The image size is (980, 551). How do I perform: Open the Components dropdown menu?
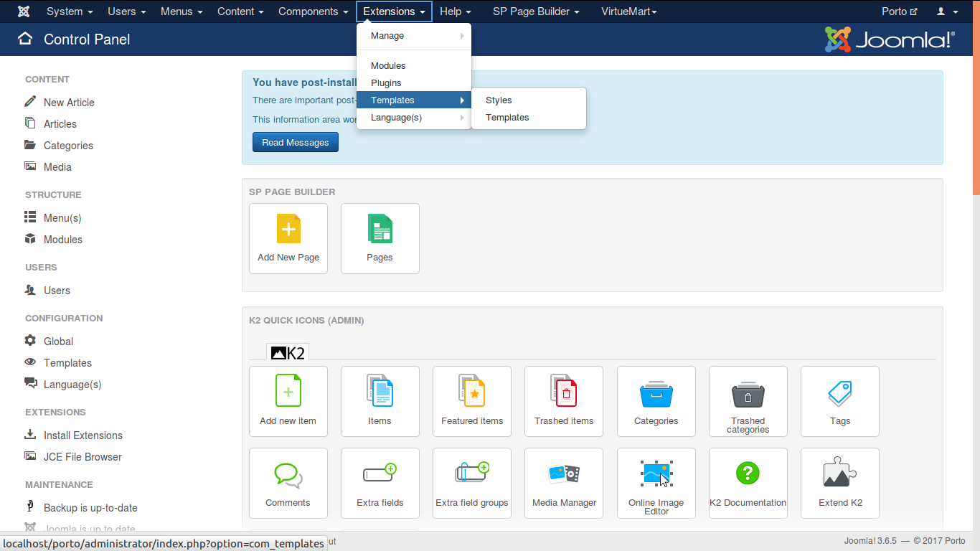coord(314,11)
